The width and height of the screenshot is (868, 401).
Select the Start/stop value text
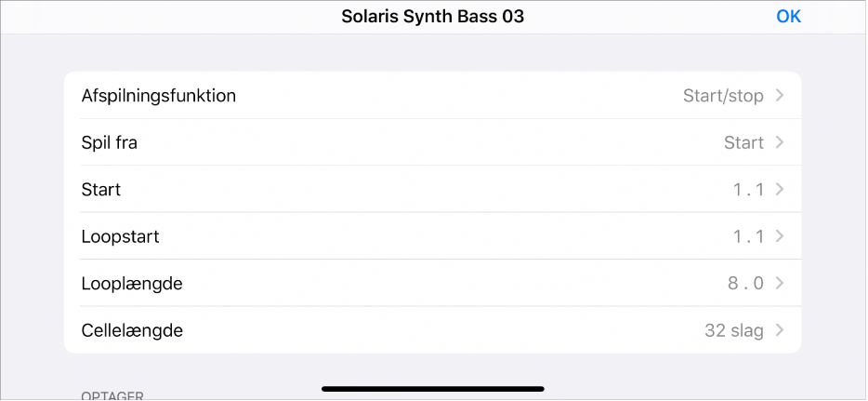click(721, 96)
